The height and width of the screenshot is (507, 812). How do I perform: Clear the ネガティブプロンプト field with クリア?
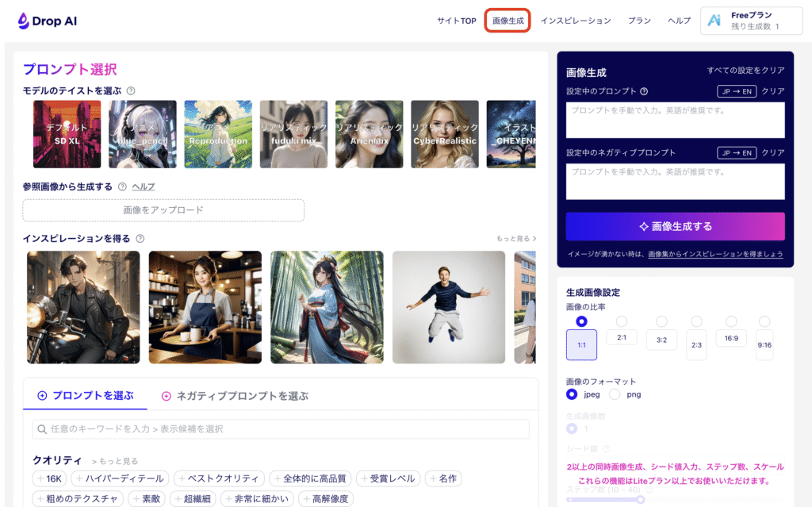(x=773, y=153)
